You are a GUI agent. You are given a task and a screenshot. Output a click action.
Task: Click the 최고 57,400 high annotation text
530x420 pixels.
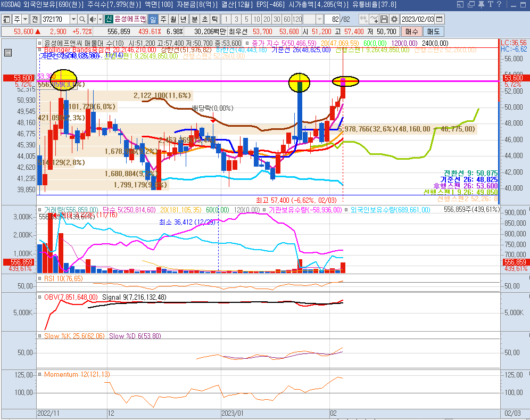tap(296, 200)
